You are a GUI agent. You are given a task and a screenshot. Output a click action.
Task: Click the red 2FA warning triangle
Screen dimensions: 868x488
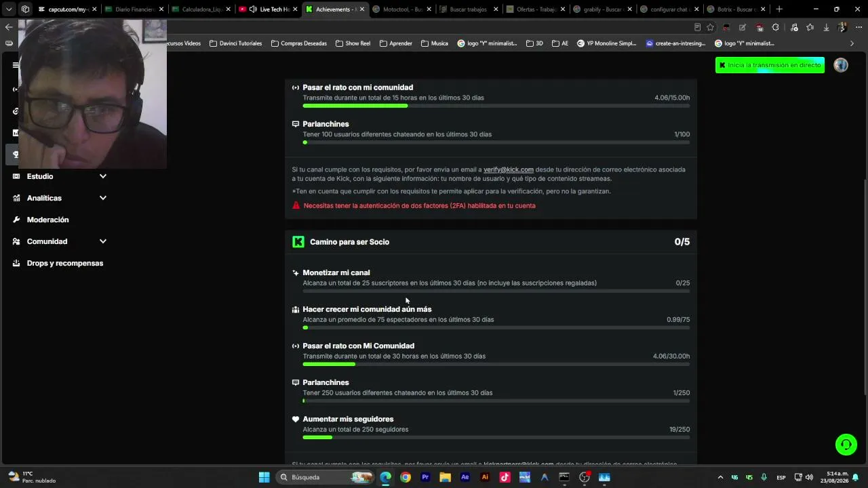click(296, 205)
